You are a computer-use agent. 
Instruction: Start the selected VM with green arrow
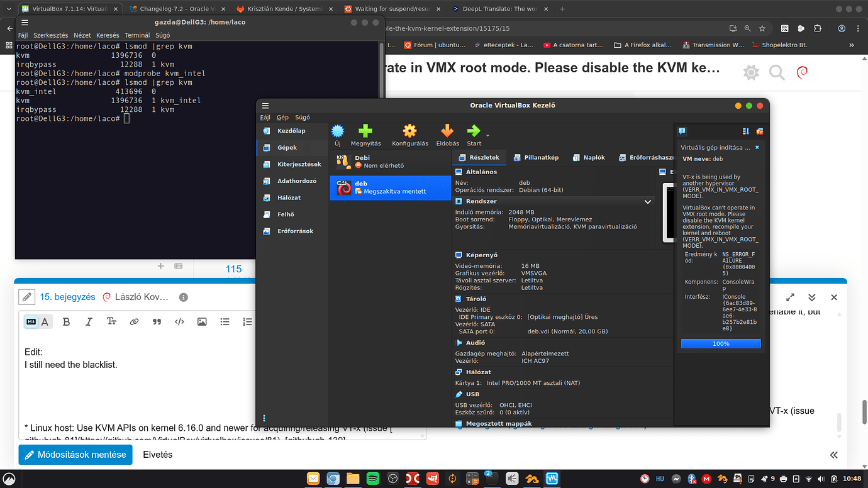click(474, 131)
